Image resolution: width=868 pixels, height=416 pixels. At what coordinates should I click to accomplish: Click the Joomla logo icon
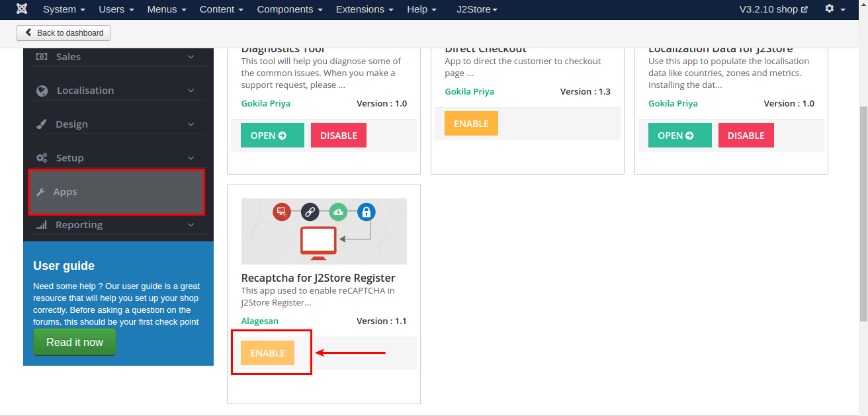coord(23,9)
